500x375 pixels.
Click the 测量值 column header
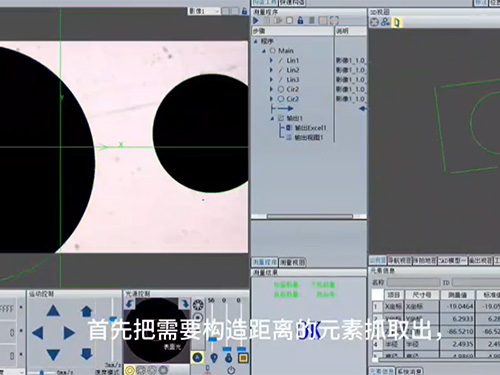457,295
